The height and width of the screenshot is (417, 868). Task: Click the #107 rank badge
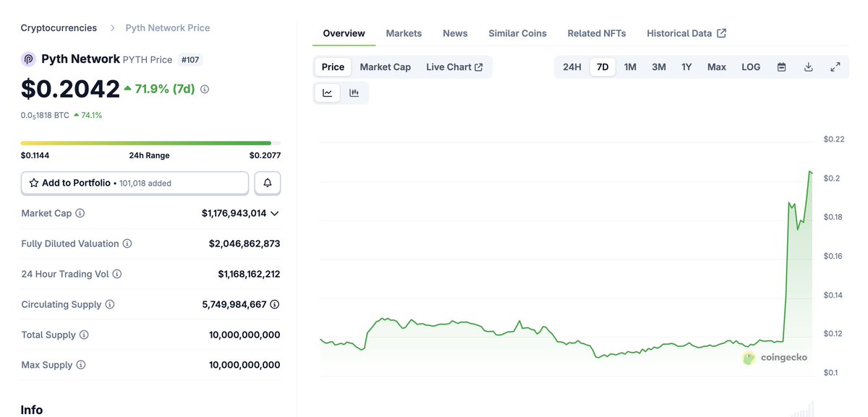coord(190,59)
